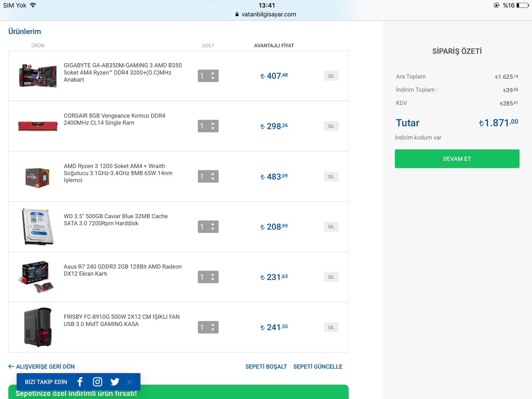Decrease quantity of Corsair 8GB RAM
532x399 pixels.
coord(213,129)
